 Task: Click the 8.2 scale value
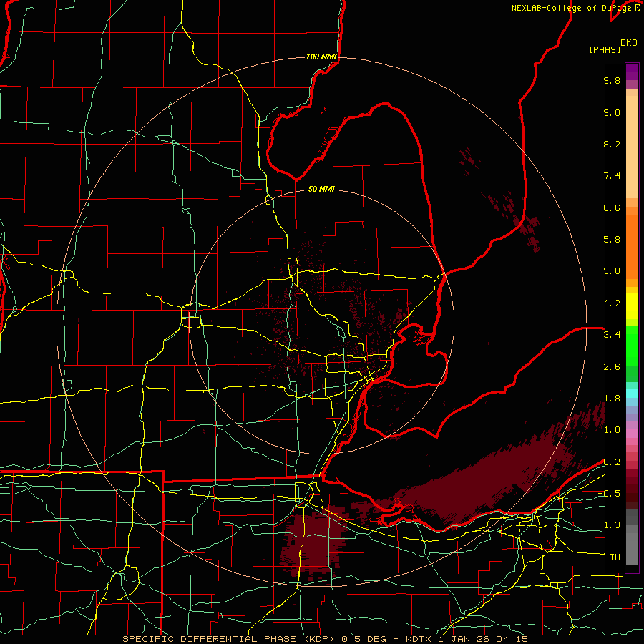tap(612, 144)
